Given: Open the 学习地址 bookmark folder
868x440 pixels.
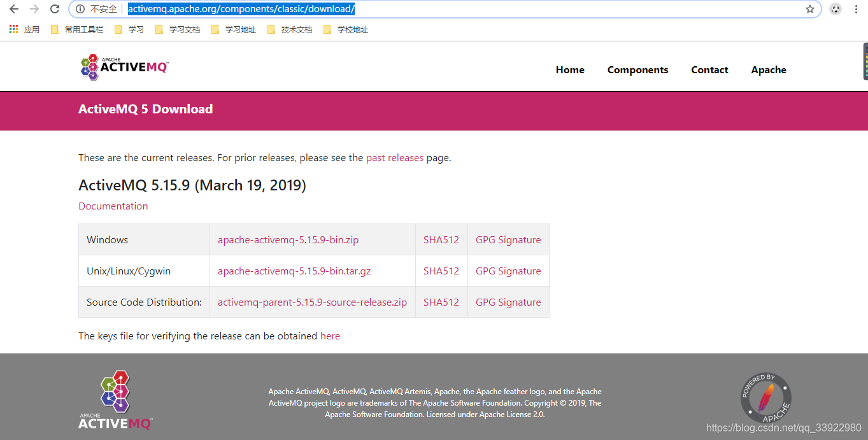Looking at the screenshot, I should click(234, 29).
